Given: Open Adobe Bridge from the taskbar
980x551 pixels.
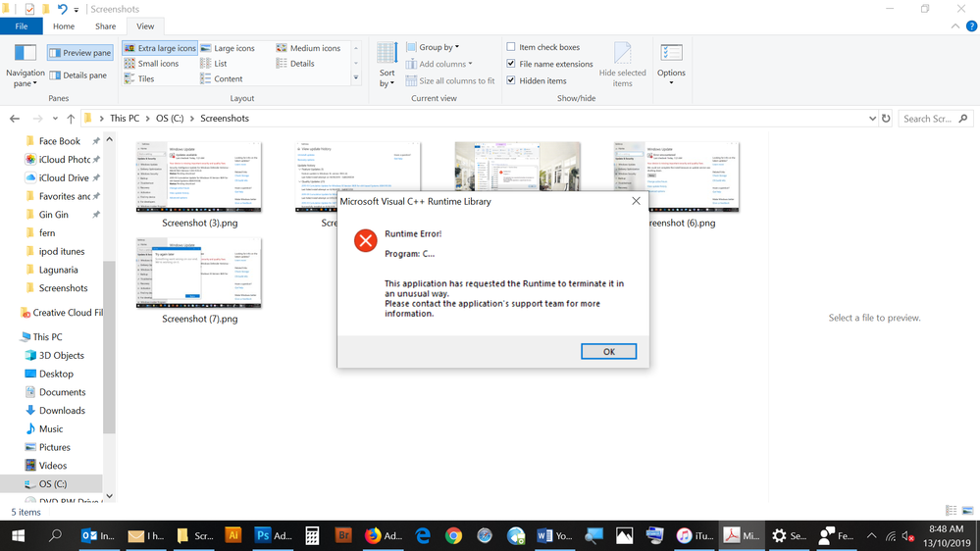Looking at the screenshot, I should [x=342, y=535].
